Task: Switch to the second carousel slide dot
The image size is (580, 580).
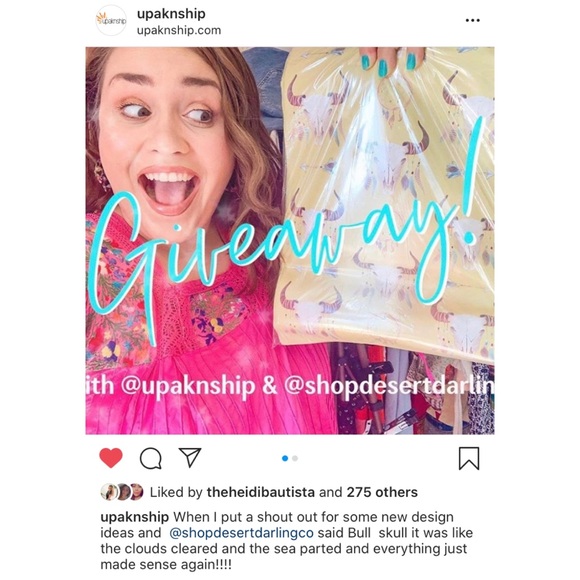Action: tap(295, 458)
